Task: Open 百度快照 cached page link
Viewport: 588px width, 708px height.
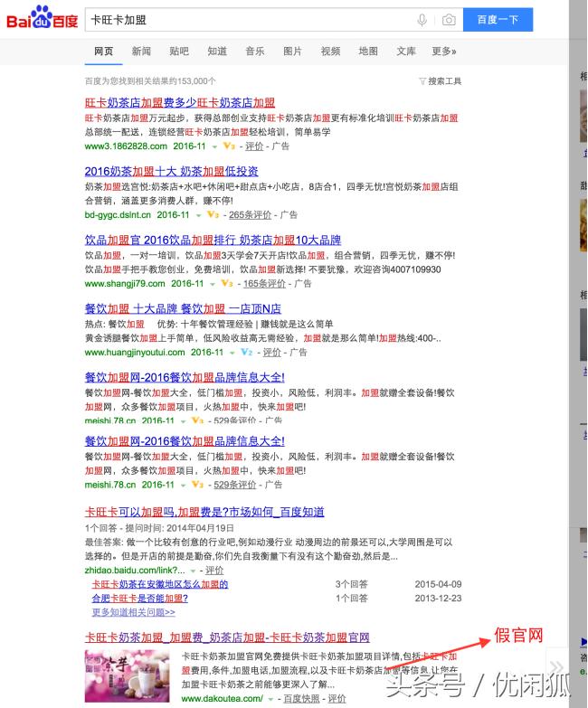Action: tap(301, 699)
